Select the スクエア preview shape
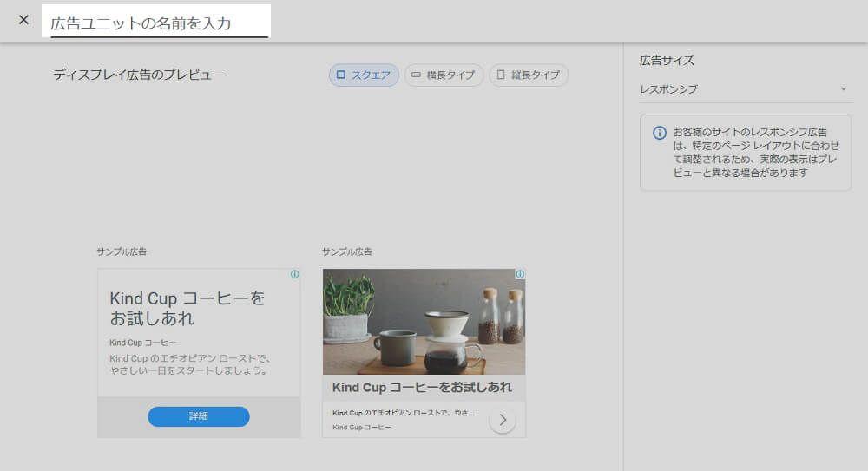The height and width of the screenshot is (471, 868). (364, 75)
